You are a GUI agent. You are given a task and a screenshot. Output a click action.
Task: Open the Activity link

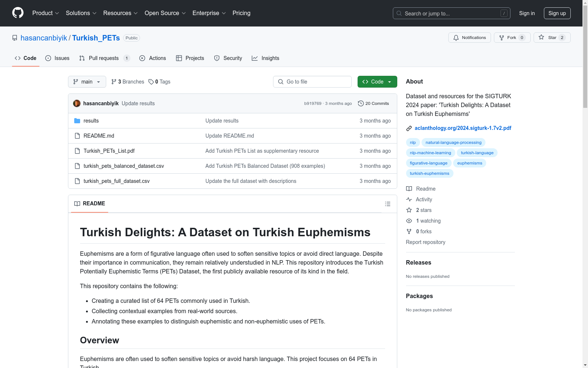tap(419, 199)
